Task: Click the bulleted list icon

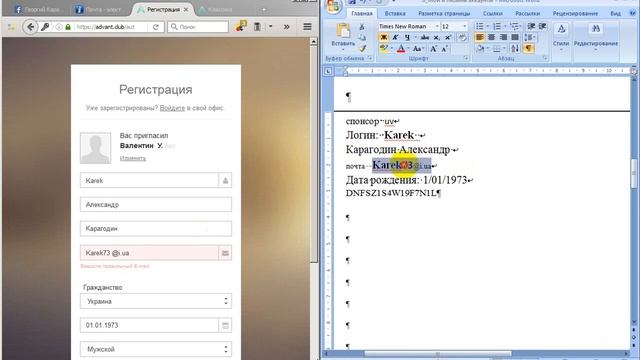Action: click(x=480, y=27)
